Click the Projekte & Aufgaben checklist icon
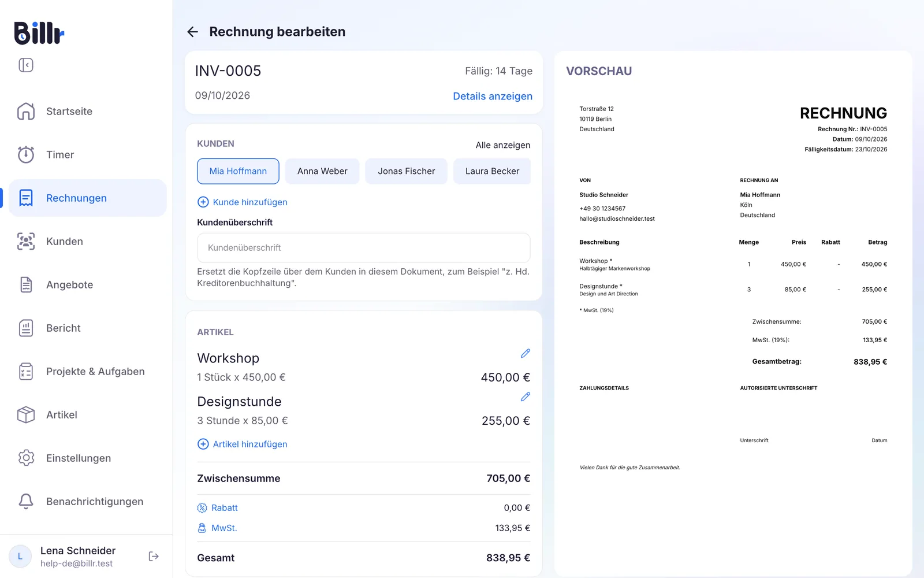The height and width of the screenshot is (578, 924). pos(26,371)
